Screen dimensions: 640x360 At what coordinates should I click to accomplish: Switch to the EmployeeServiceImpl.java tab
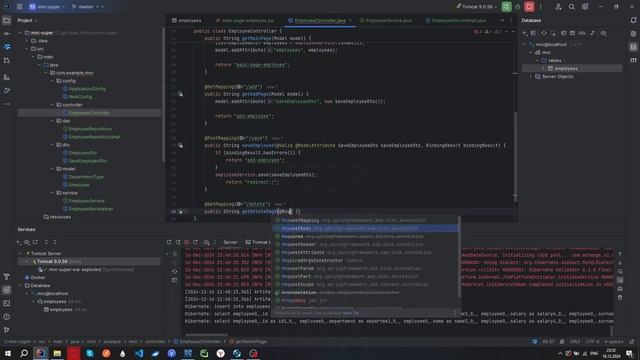456,20
